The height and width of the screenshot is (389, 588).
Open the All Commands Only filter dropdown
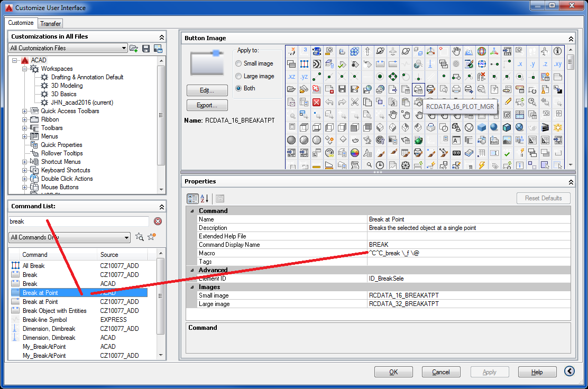pos(70,237)
